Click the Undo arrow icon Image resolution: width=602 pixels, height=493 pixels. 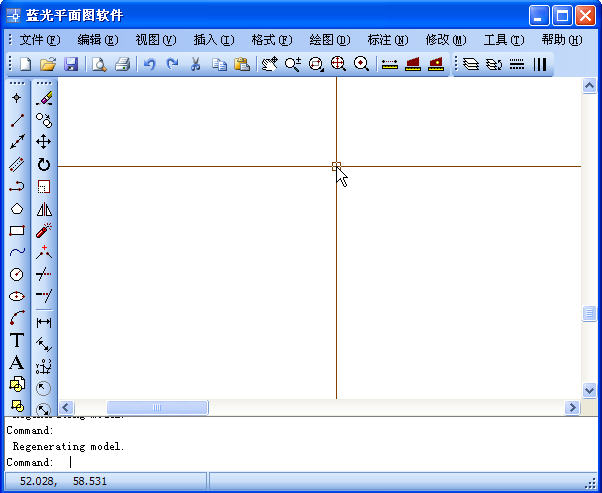150,64
